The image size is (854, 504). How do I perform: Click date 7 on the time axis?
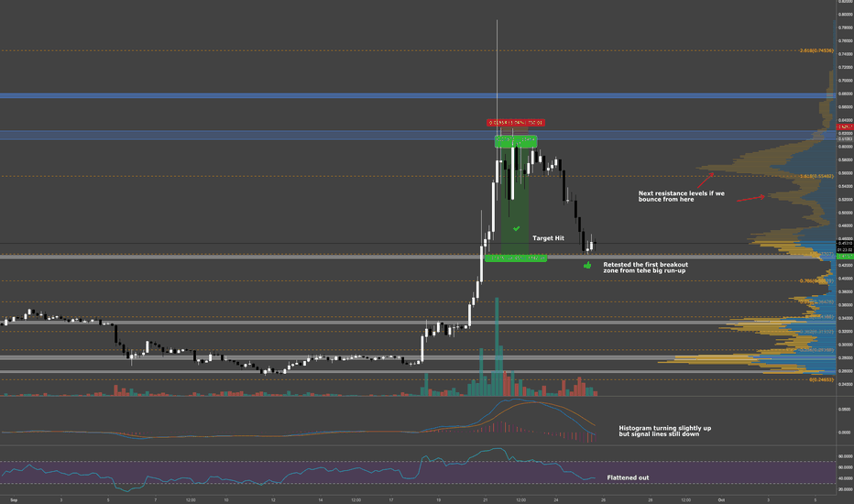155,499
